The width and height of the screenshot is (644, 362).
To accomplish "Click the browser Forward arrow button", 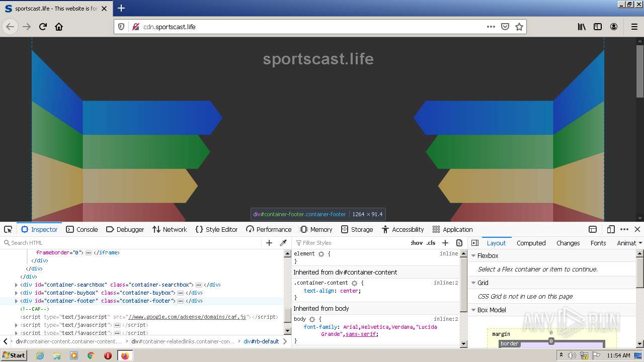I will pyautogui.click(x=27, y=27).
